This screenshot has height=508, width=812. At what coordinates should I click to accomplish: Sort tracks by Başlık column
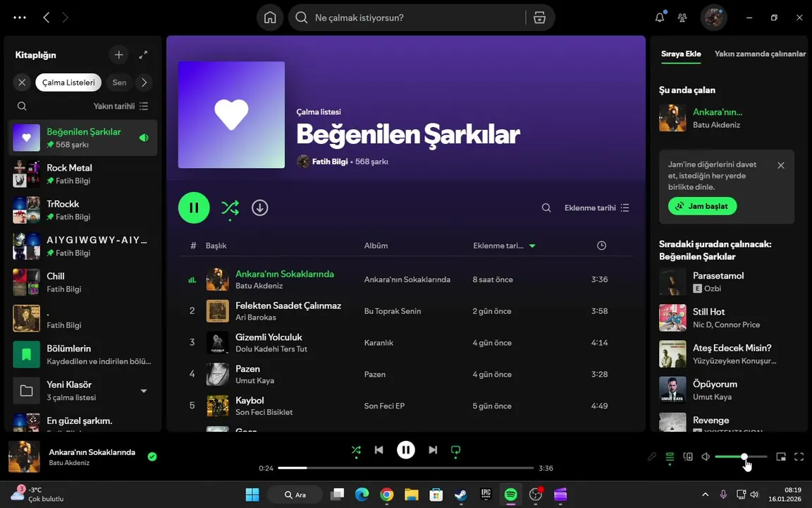216,246
